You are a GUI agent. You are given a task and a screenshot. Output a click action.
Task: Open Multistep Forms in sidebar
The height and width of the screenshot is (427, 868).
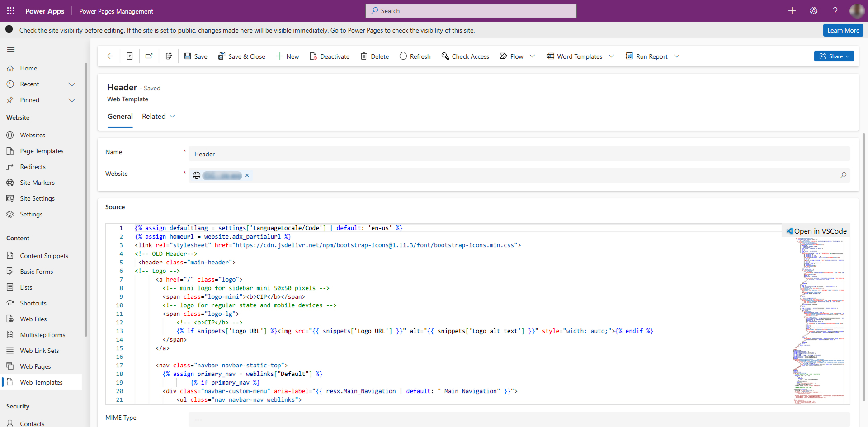(x=42, y=335)
